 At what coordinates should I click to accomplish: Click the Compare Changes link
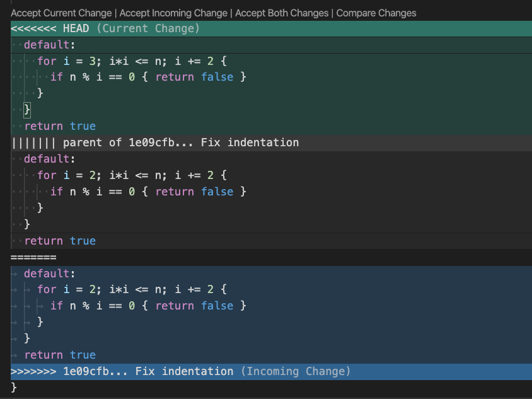376,13
